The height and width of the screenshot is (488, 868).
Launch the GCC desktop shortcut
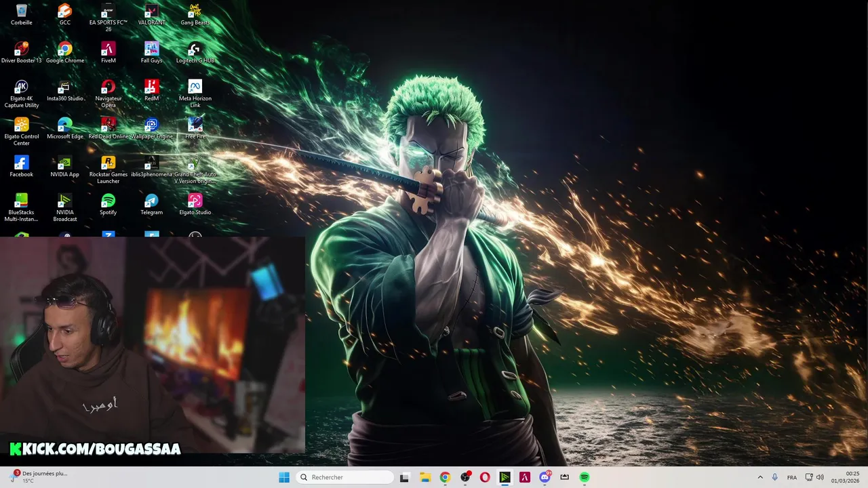click(64, 14)
